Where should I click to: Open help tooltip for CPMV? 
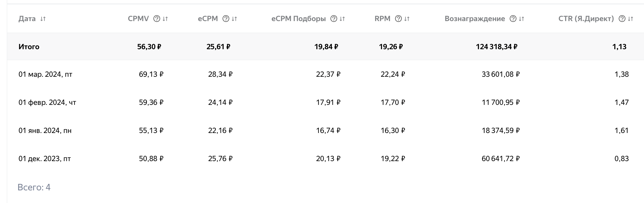pos(157,19)
